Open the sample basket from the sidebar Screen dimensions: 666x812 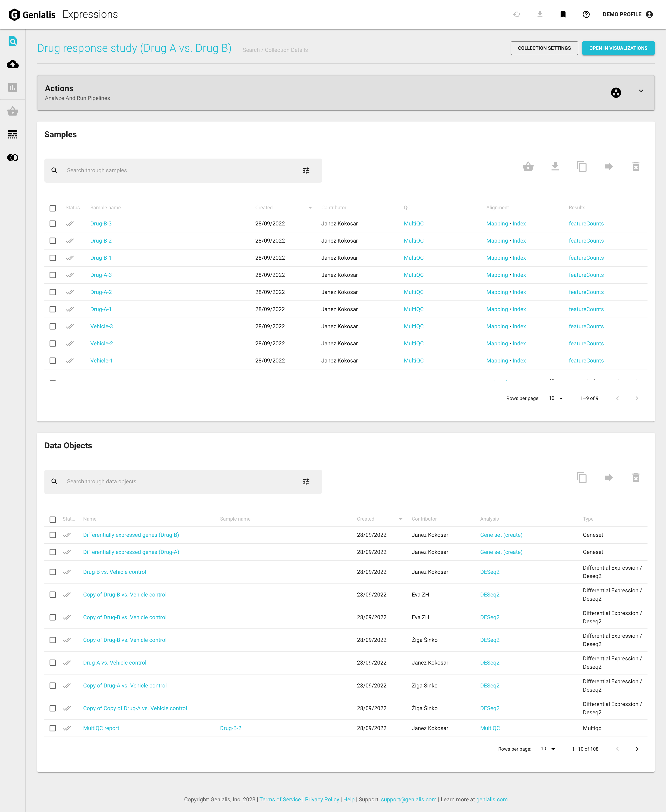(13, 111)
